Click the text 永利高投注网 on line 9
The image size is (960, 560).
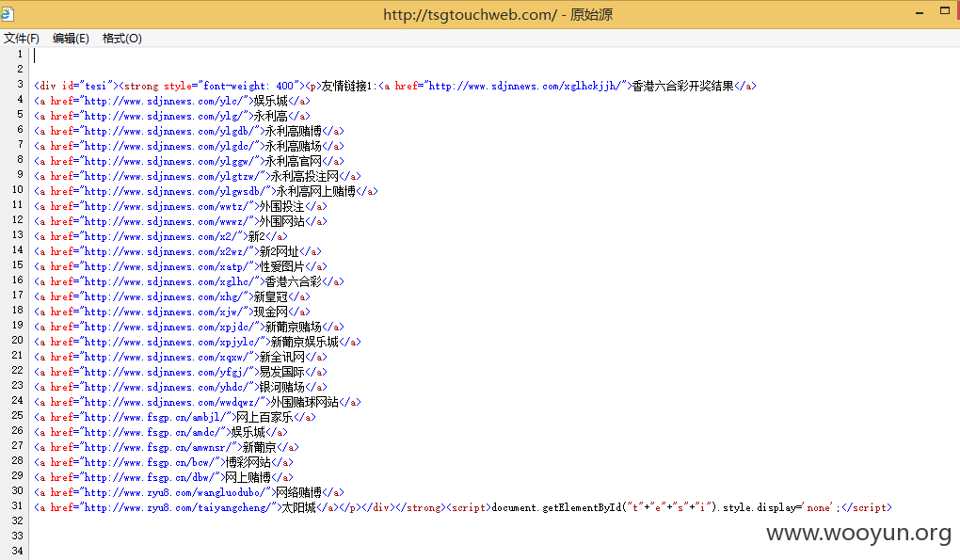pos(304,176)
